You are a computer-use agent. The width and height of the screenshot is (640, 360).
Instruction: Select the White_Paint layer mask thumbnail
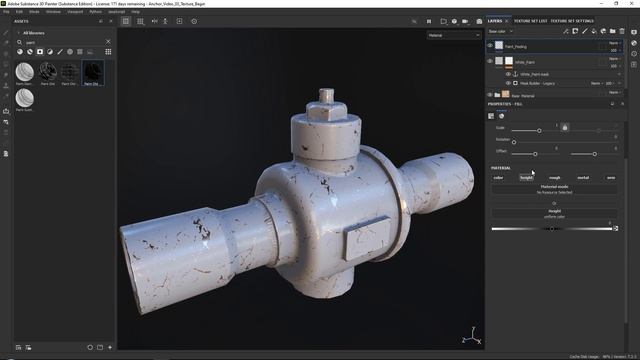tap(509, 61)
